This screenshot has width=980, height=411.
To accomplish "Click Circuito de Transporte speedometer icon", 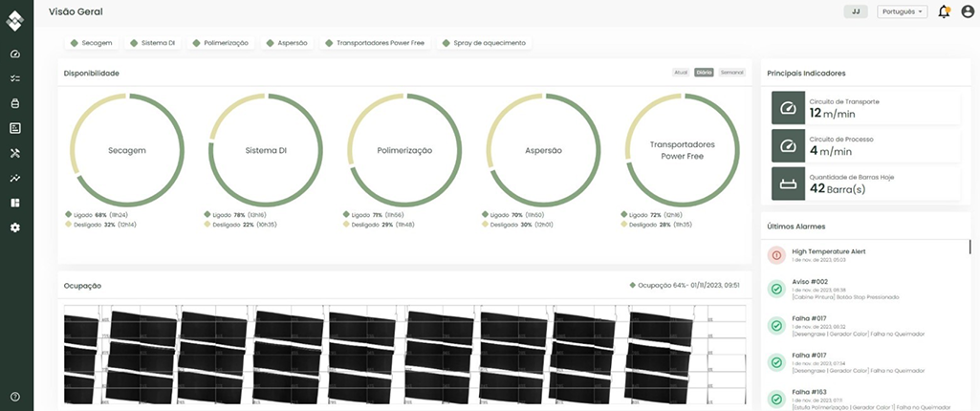I will pos(788,108).
